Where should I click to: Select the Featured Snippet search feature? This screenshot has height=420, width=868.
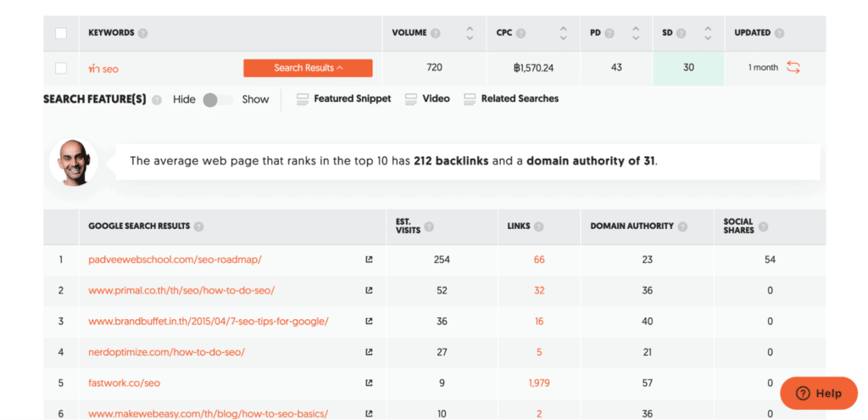[x=343, y=99]
